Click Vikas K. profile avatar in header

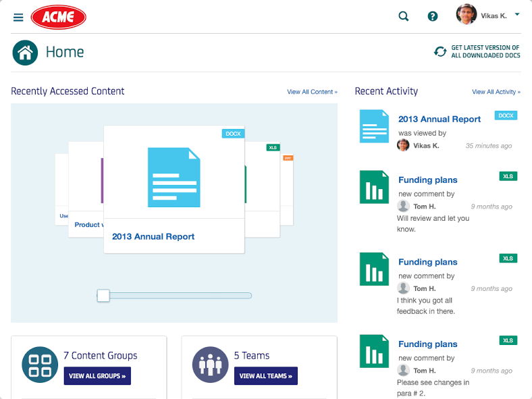(x=467, y=15)
